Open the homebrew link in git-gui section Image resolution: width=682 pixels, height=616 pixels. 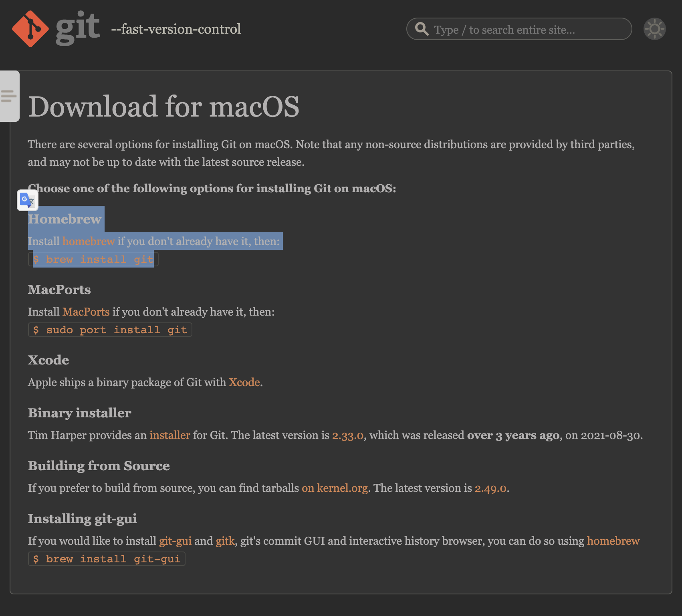click(x=613, y=541)
